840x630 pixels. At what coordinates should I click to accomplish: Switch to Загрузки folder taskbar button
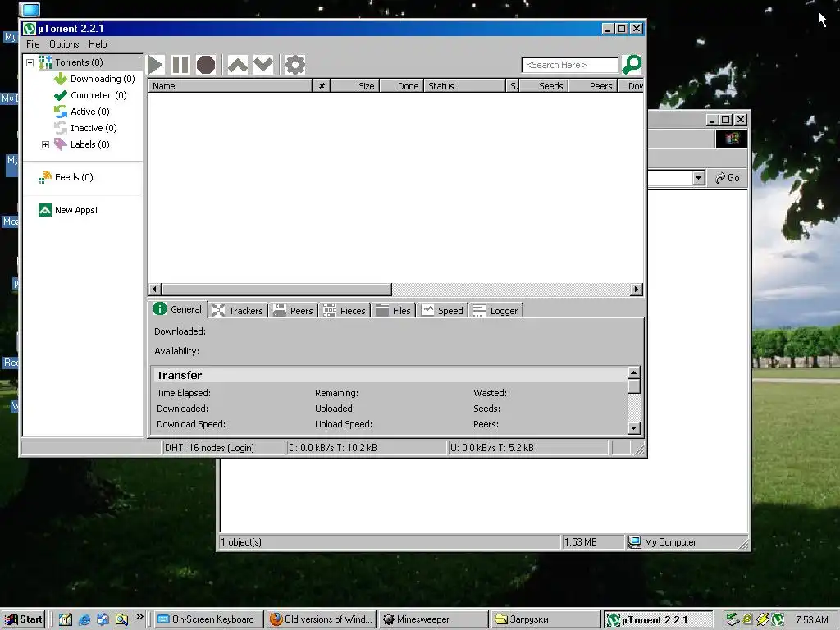(546, 619)
